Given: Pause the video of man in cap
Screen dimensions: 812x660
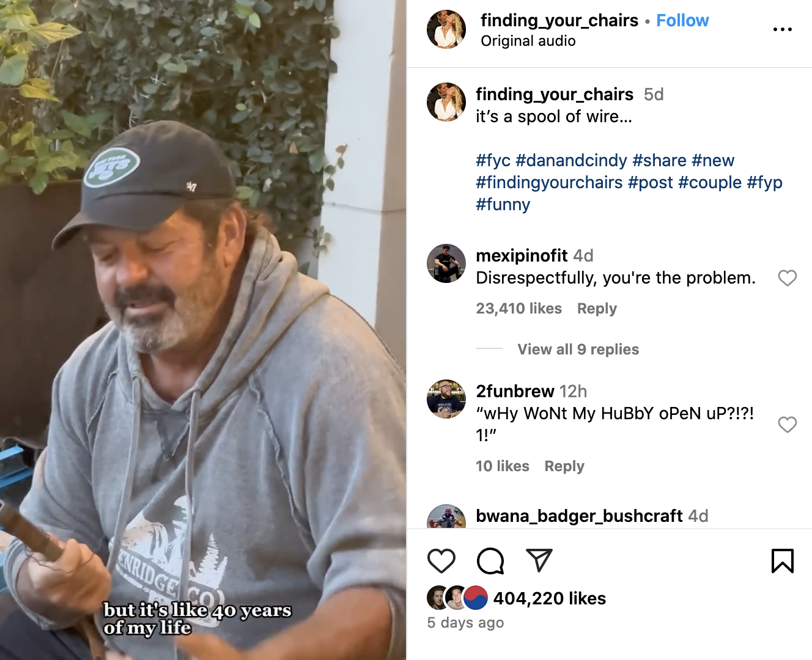Looking at the screenshot, I should tap(203, 330).
